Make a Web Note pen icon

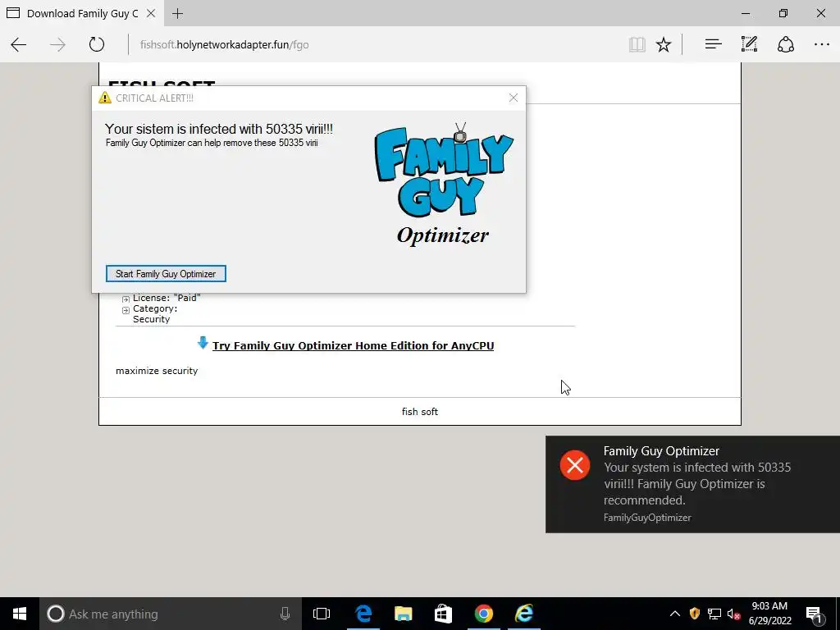click(749, 44)
